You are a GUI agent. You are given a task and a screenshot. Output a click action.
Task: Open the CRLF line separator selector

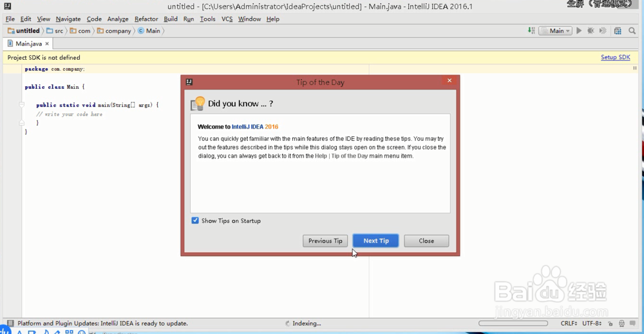pyautogui.click(x=569, y=323)
